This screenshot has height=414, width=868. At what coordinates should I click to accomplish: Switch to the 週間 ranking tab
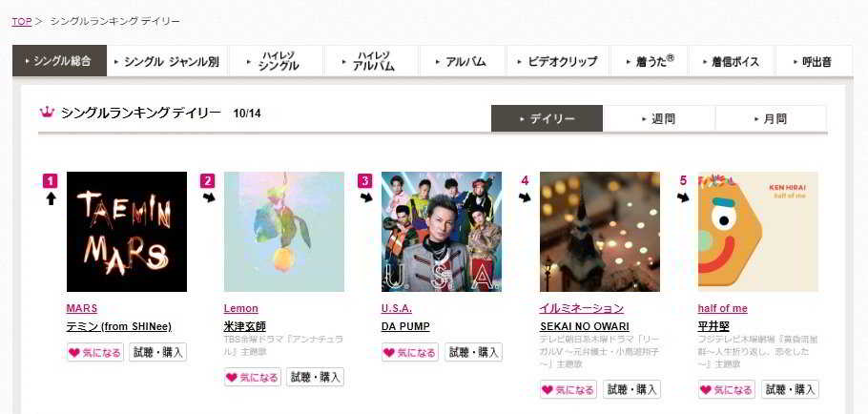[x=659, y=118]
